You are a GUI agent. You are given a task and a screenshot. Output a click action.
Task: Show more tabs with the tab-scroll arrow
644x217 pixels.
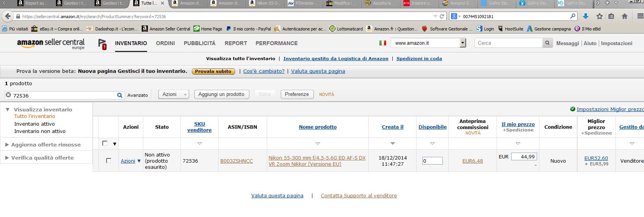[x=598, y=3]
